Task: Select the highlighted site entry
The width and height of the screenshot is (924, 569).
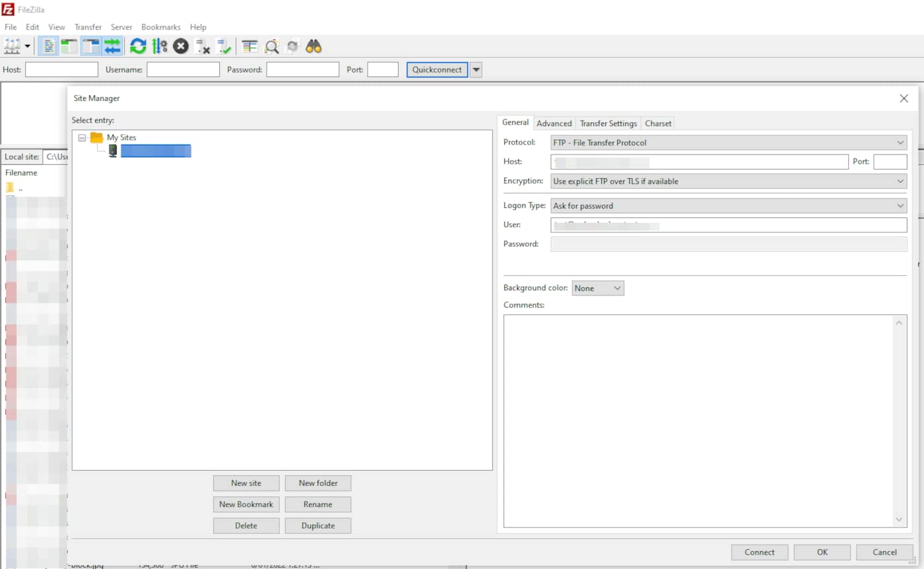Action: (x=156, y=151)
